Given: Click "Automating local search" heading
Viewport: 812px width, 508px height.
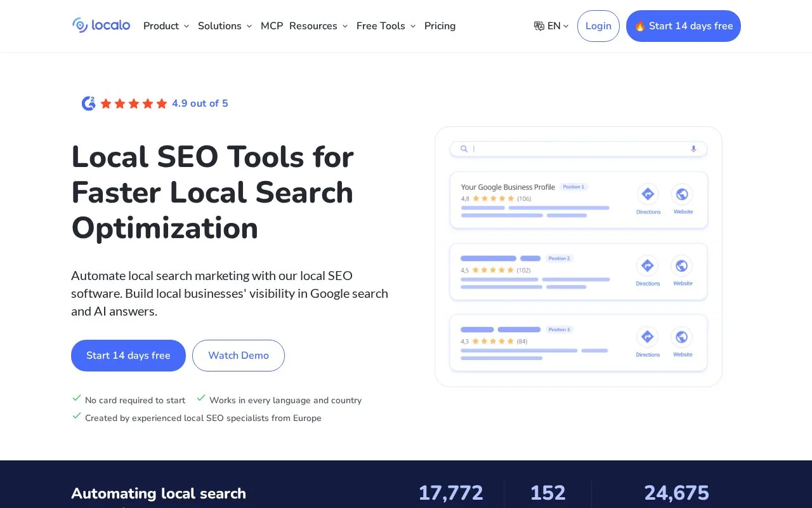Looking at the screenshot, I should tap(159, 493).
